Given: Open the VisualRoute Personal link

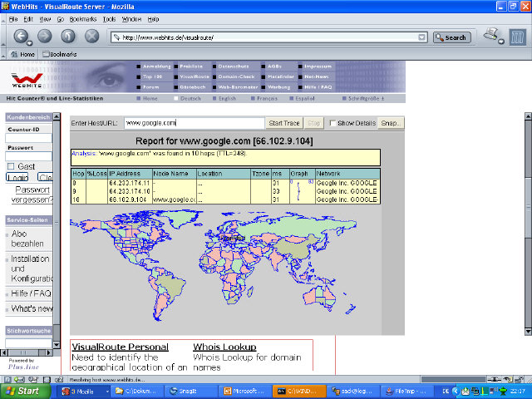Looking at the screenshot, I should pos(120,347).
